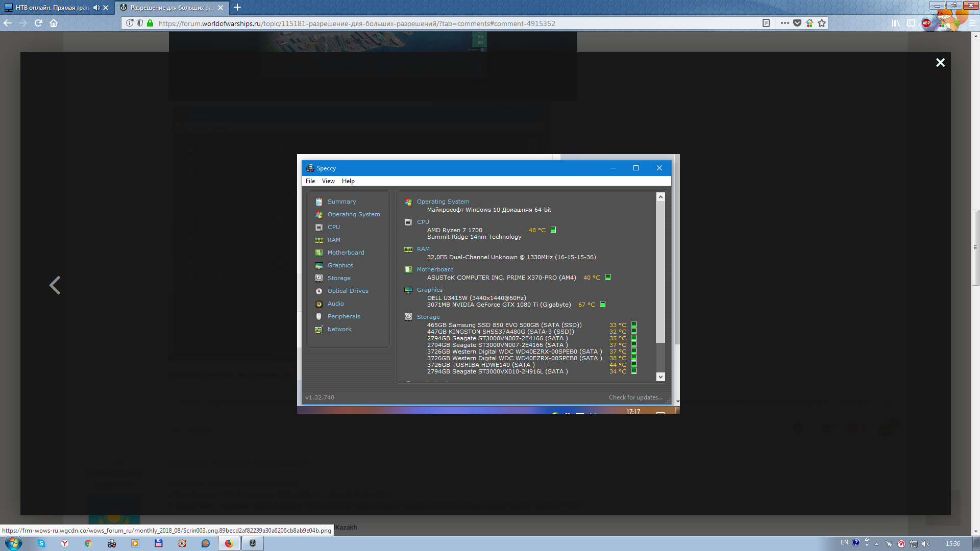Close the Разрешение для больших tab

tap(220, 8)
